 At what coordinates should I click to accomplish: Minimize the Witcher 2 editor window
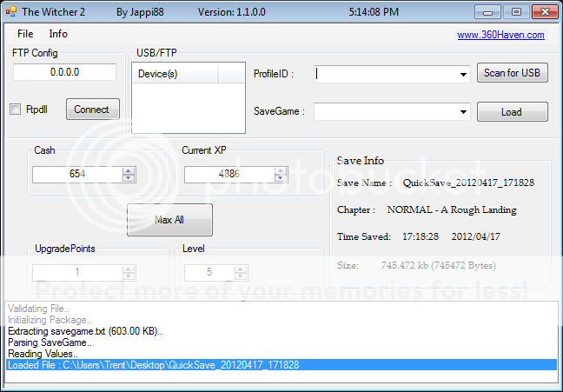492,12
